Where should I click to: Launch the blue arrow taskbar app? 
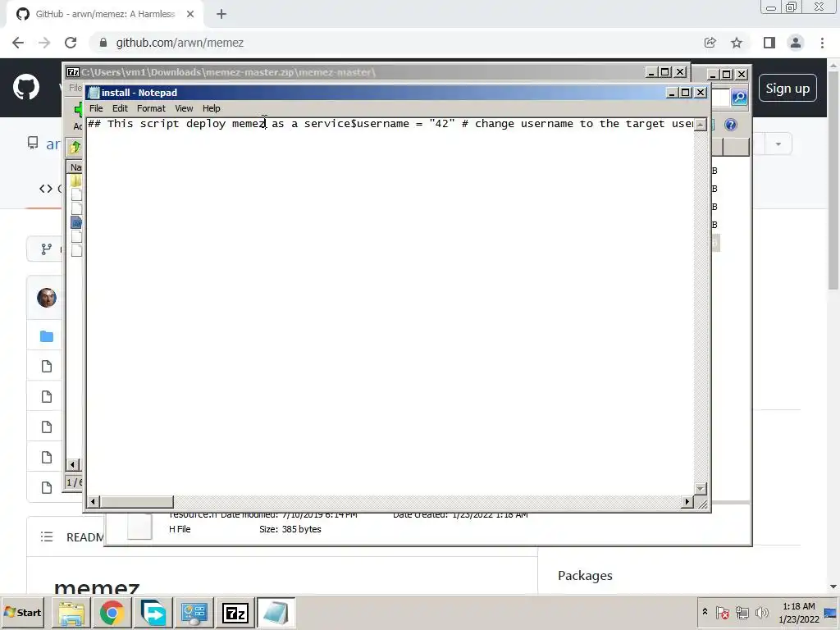[153, 613]
